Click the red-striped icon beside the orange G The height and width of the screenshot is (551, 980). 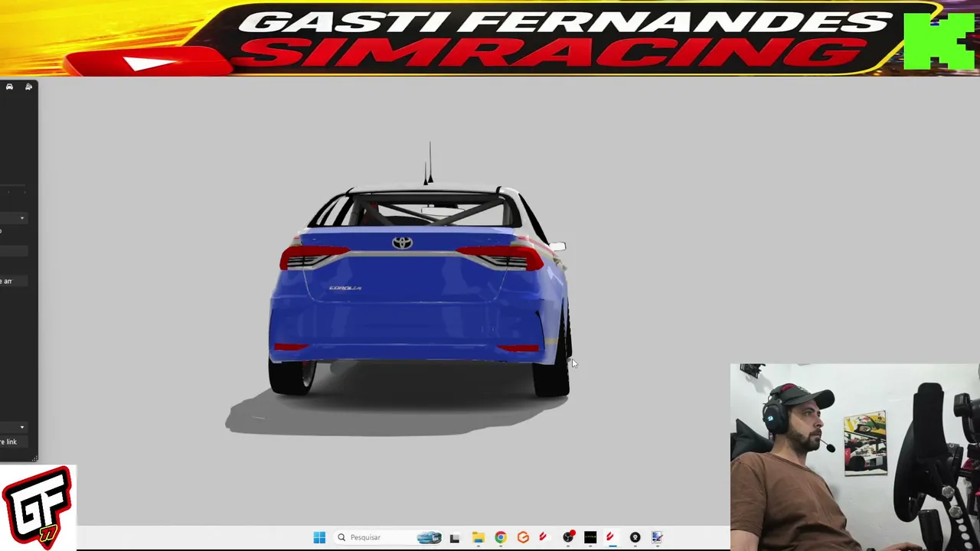click(544, 537)
